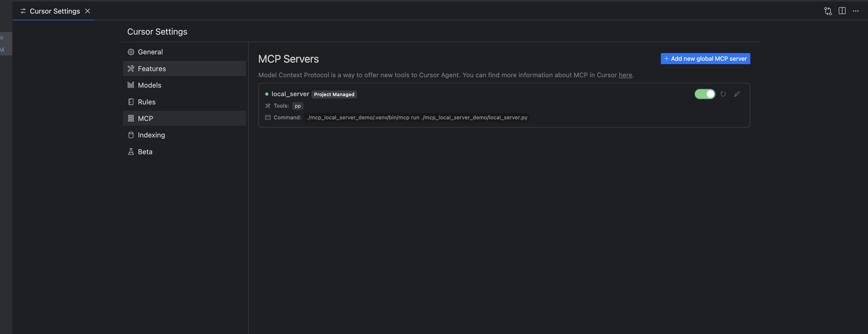
Task: Click the 'pp' tool chip
Action: (297, 106)
